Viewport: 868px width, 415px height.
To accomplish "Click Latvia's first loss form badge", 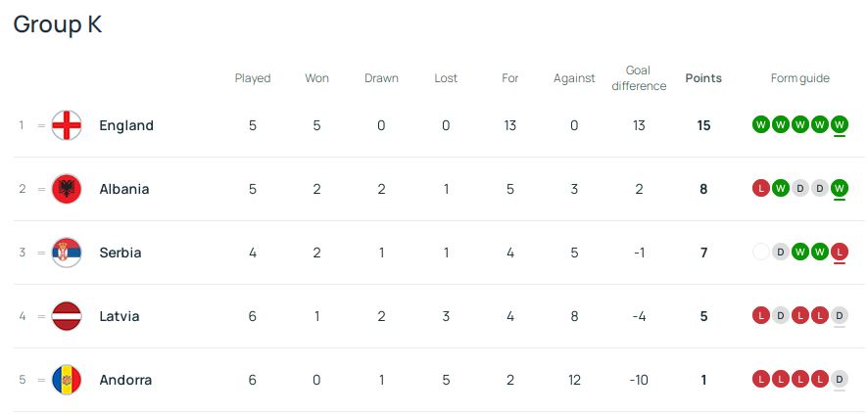I will pos(761,315).
